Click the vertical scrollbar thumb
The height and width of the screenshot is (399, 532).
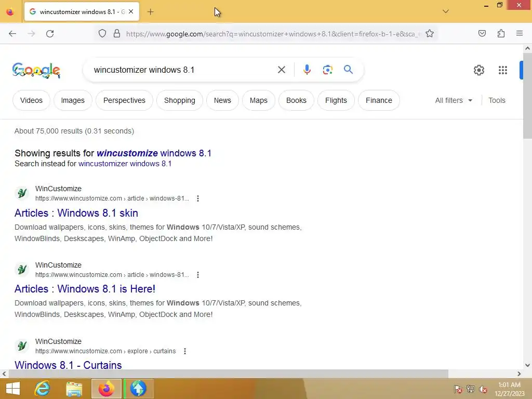point(528,96)
